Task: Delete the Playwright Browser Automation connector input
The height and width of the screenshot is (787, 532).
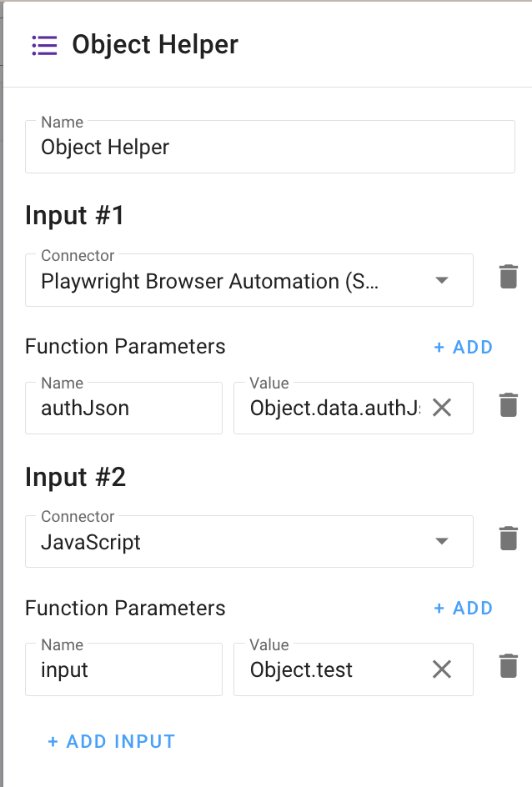Action: (508, 277)
